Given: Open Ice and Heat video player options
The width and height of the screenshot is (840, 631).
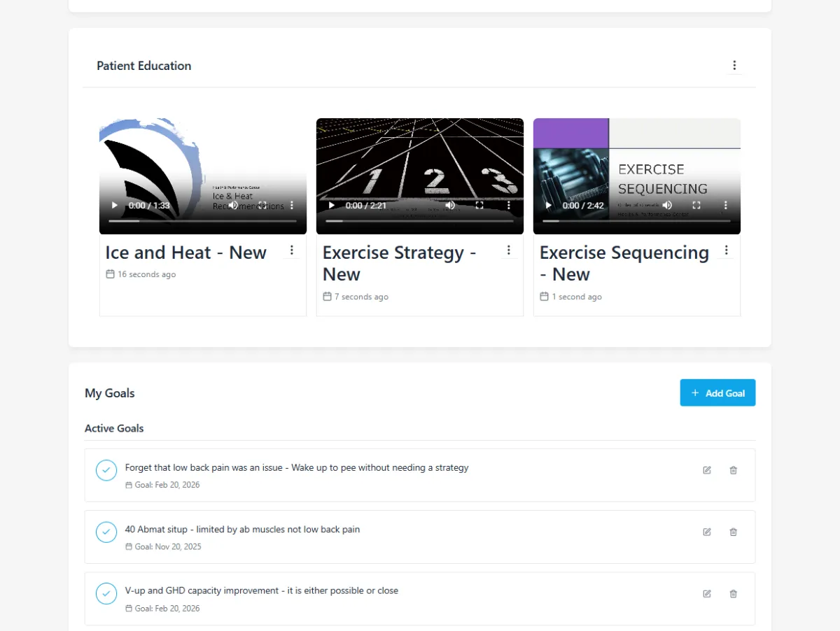Looking at the screenshot, I should click(x=292, y=206).
